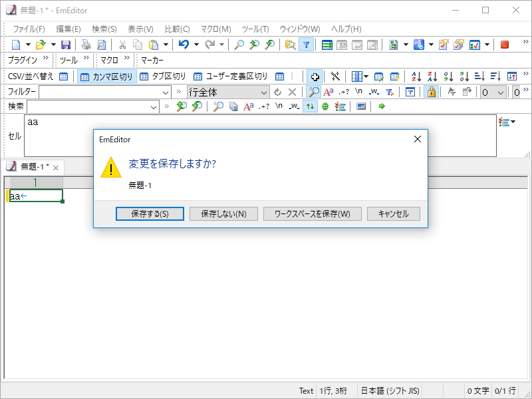Toggle ユーザー定義区切り mode
Screen dimensions: 532x399
point(231,76)
